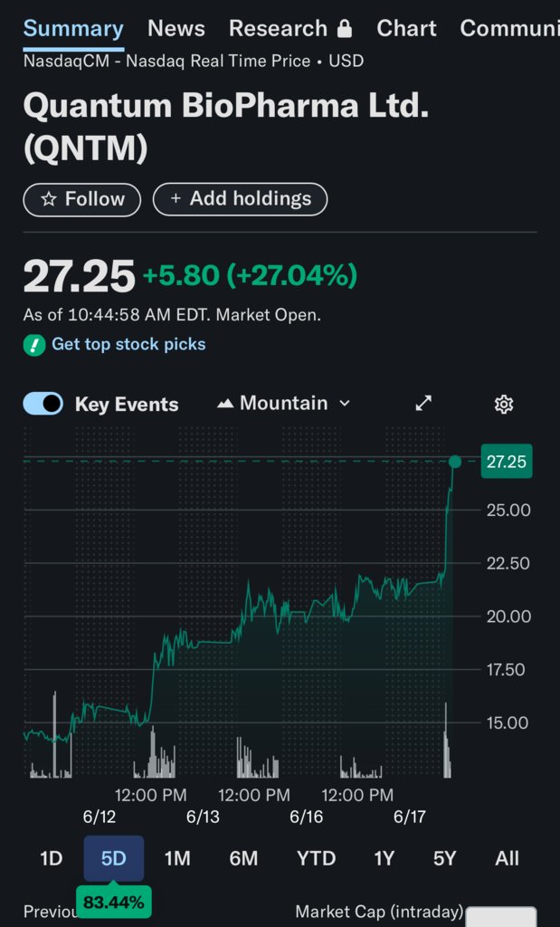Click the 15.00 price axis label
Viewport: 560px width, 927px height.
508,723
